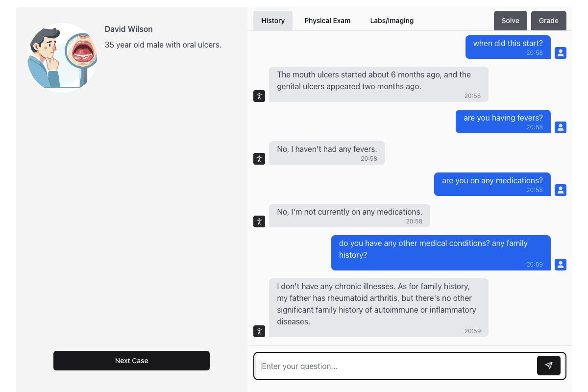Click user avatar beside the family history question
Viewport: 588px width, 392px height.
click(x=561, y=265)
